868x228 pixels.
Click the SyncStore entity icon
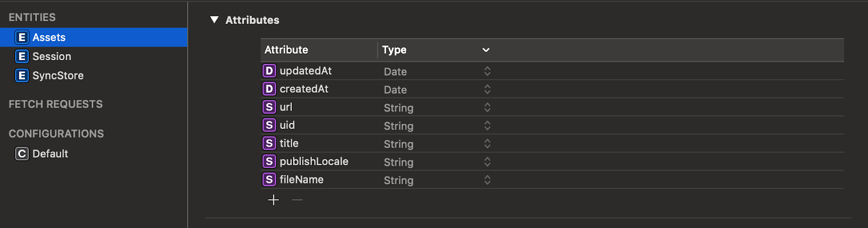[22, 75]
